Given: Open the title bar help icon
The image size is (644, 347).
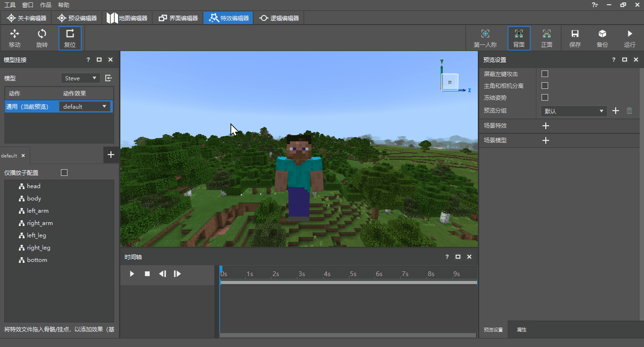Looking at the screenshot, I should [x=595, y=5].
